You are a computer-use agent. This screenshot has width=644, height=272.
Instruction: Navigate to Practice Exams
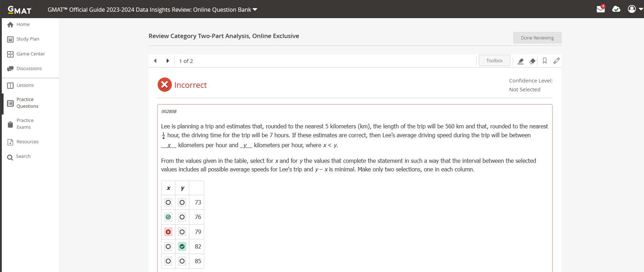click(25, 124)
